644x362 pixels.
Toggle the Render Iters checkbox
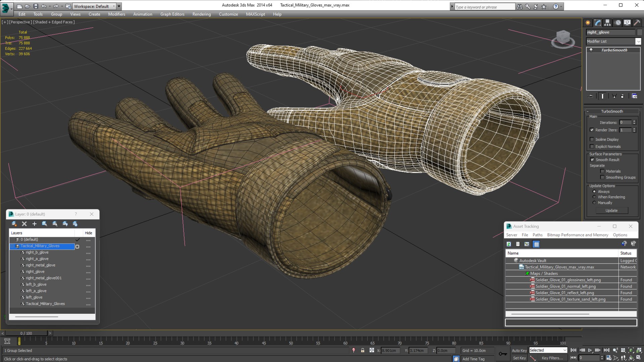(592, 130)
